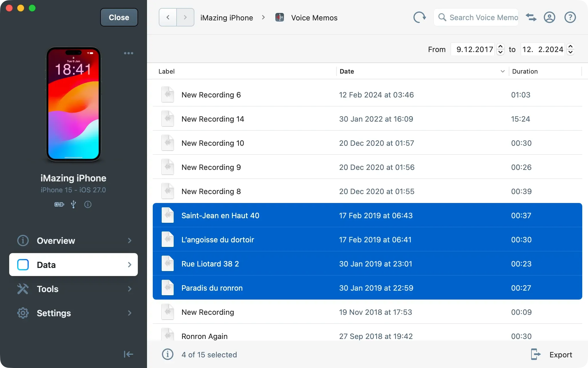Expand Data section chevron
This screenshot has width=588, height=368.
tap(130, 264)
